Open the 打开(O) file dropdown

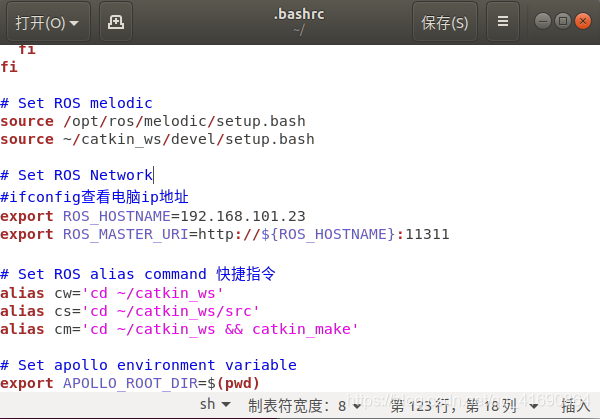point(48,22)
